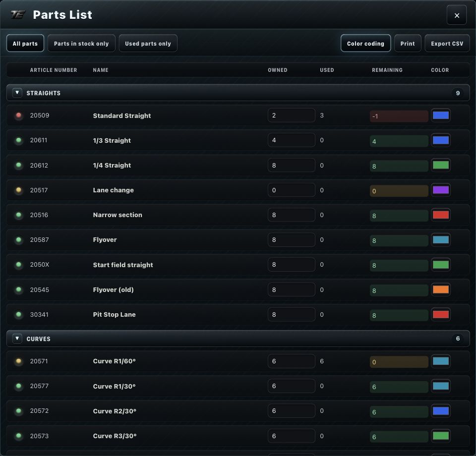Click the -1 remaining value for Standard Straight

pos(399,116)
